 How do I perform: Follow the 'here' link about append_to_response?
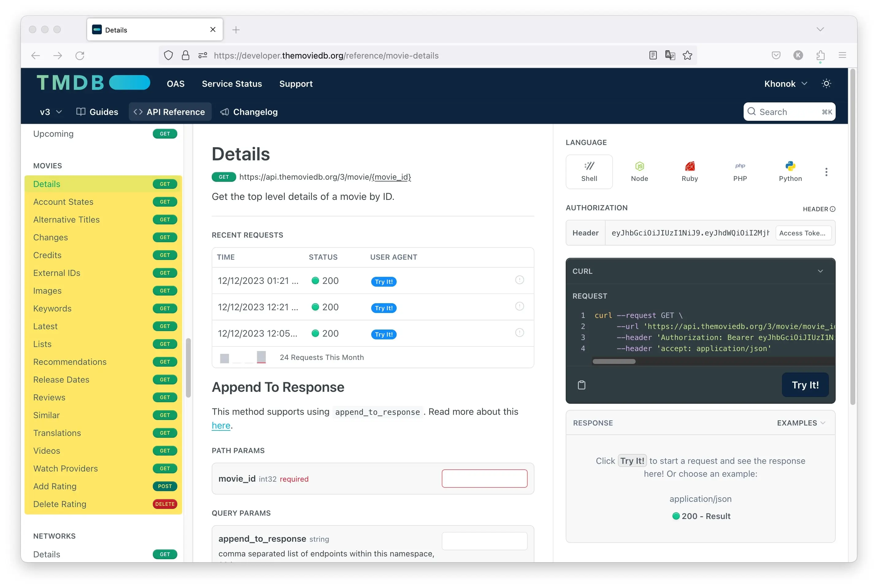[x=221, y=426]
